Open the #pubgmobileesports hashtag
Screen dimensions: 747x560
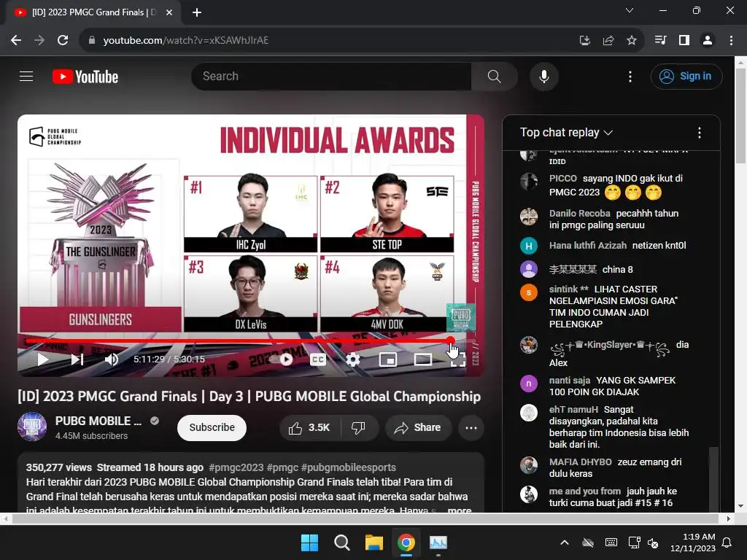(348, 467)
